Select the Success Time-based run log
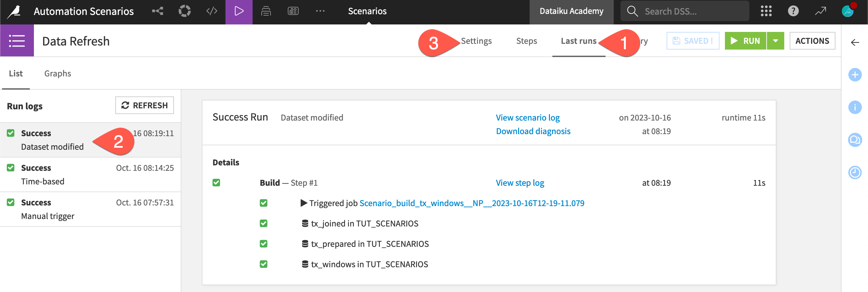 pyautogui.click(x=90, y=175)
